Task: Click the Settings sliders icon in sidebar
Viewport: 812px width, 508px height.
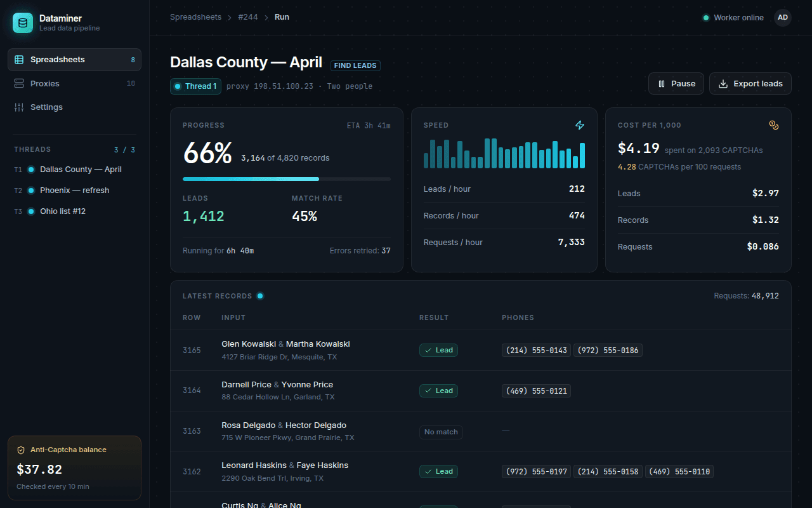Action: [x=19, y=107]
